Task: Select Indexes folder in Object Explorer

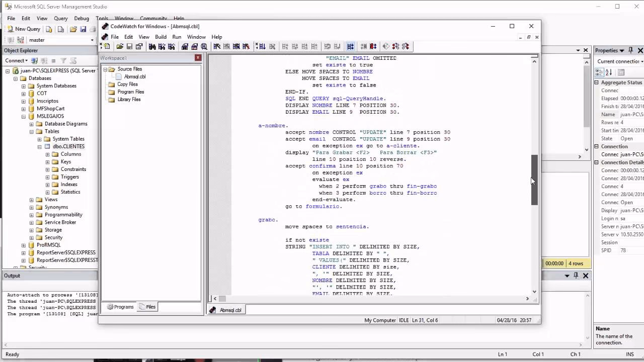Action: [69, 185]
